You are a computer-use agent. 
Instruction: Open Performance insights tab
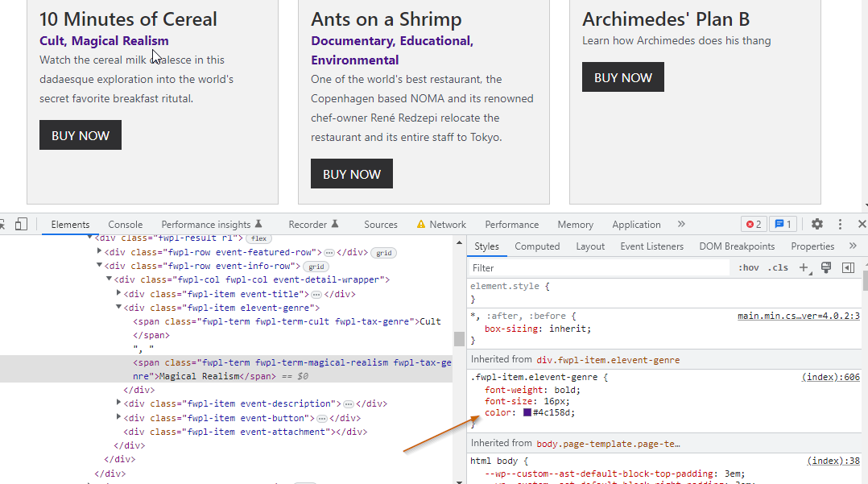(211, 224)
